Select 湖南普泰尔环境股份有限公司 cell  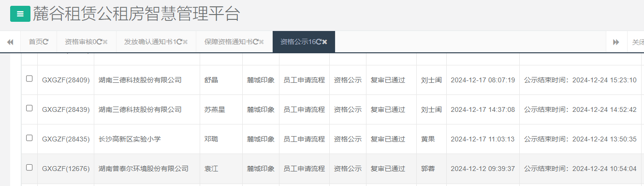143,169
